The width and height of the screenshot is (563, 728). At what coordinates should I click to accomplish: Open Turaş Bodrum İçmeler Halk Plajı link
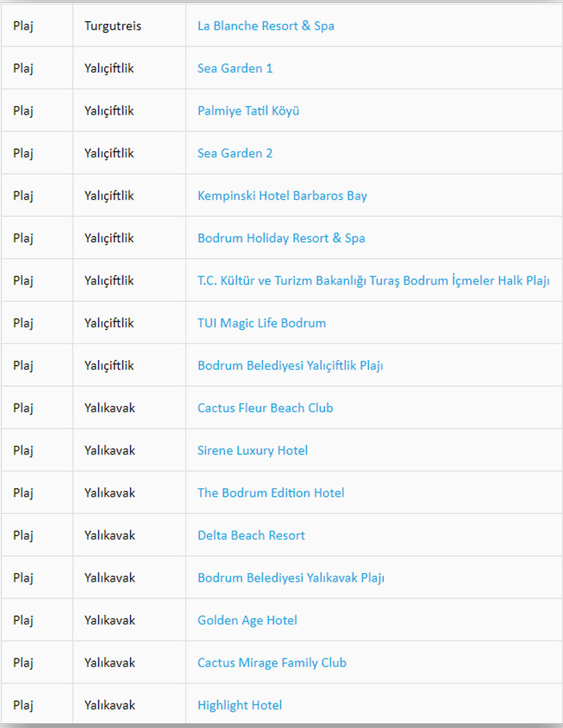click(373, 281)
